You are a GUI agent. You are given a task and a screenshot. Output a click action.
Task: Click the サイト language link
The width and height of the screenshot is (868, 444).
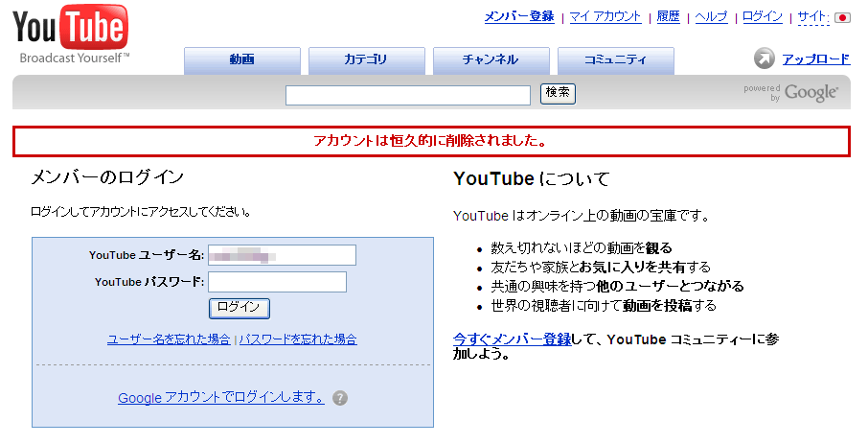pyautogui.click(x=813, y=17)
